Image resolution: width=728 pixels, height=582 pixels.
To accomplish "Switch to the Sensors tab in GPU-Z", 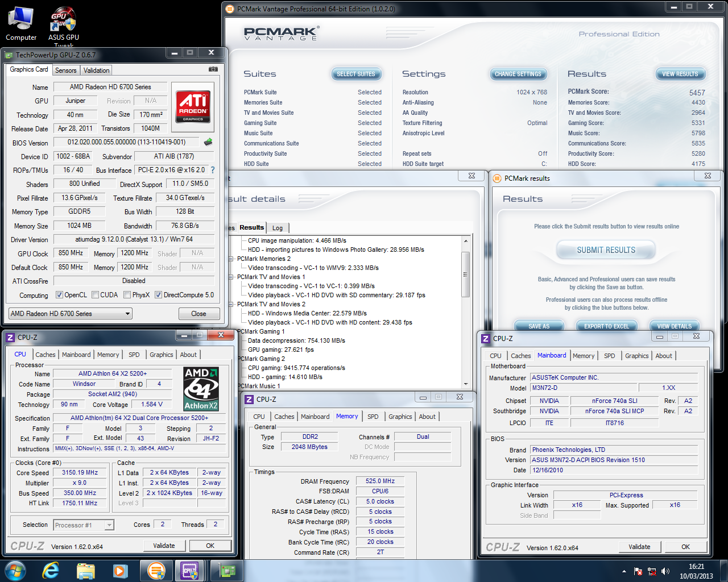I will coord(66,70).
